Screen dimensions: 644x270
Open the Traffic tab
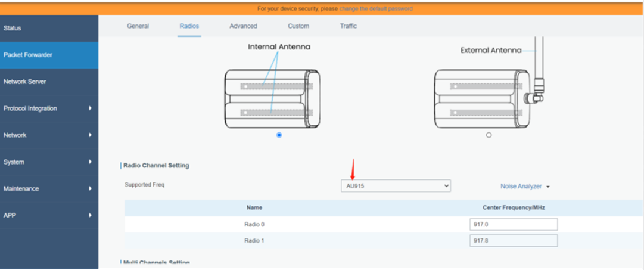[x=349, y=26]
